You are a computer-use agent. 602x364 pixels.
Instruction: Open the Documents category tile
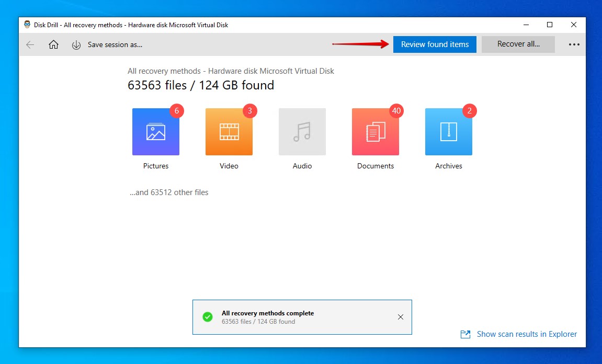coord(375,132)
